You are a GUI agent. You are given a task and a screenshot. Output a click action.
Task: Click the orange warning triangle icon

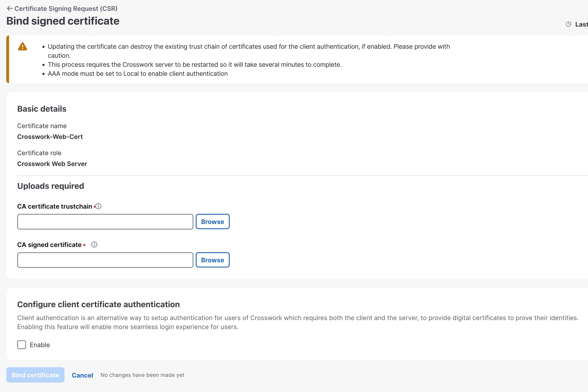23,46
